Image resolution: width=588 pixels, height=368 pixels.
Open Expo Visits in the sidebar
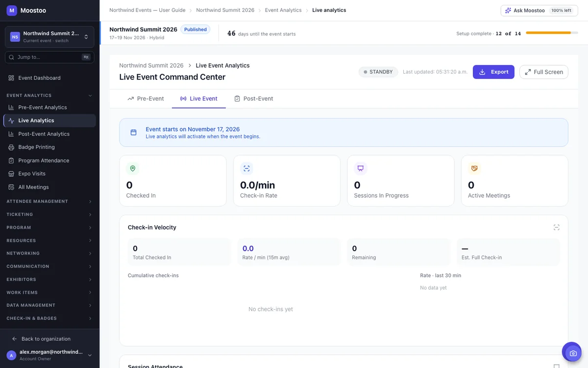(49, 174)
